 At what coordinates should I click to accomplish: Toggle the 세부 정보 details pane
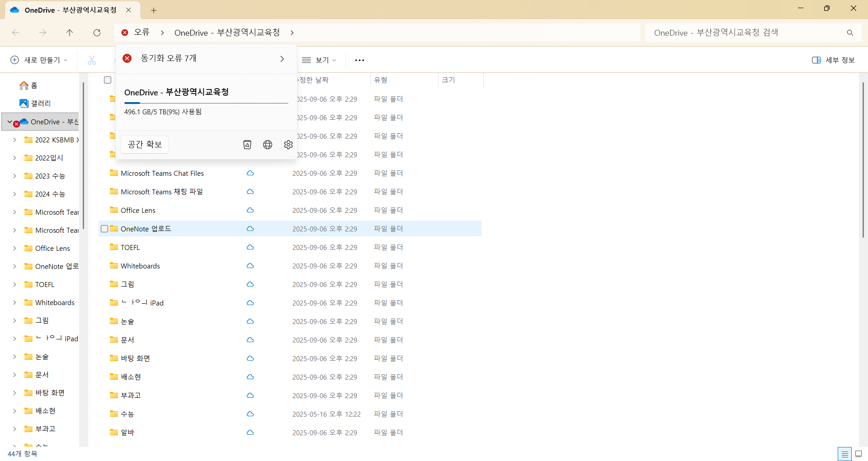coord(833,60)
